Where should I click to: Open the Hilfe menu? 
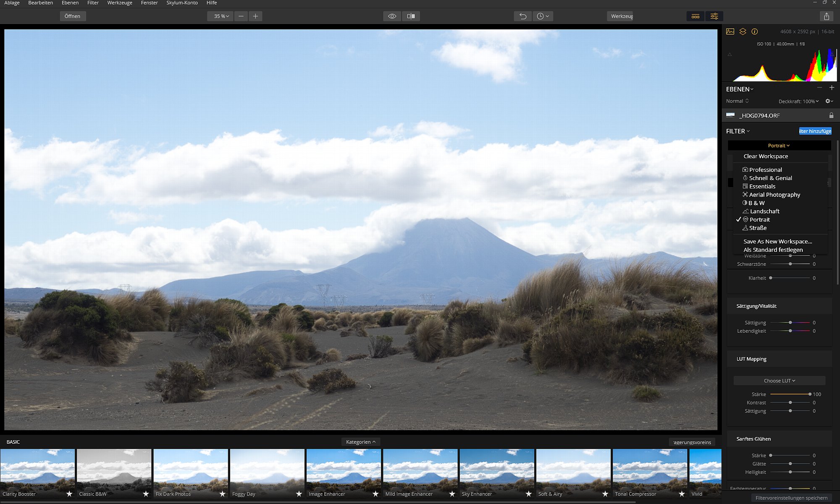212,3
